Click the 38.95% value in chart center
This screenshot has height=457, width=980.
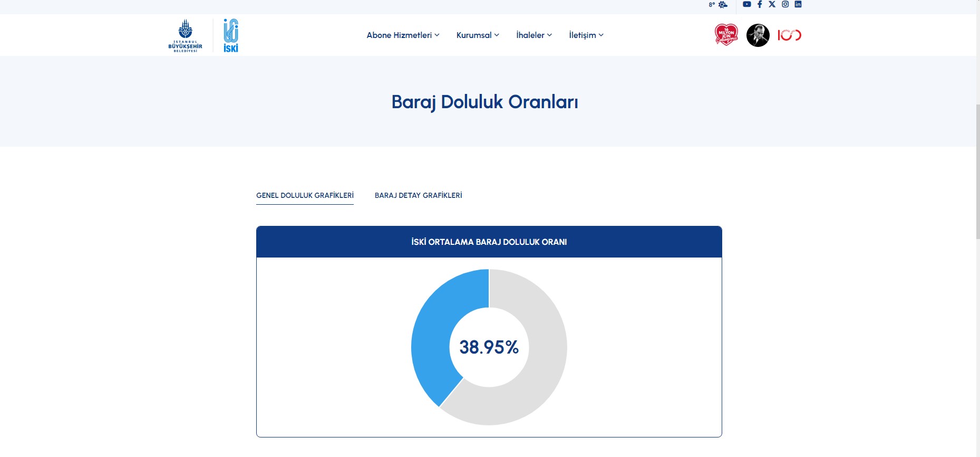pos(489,347)
